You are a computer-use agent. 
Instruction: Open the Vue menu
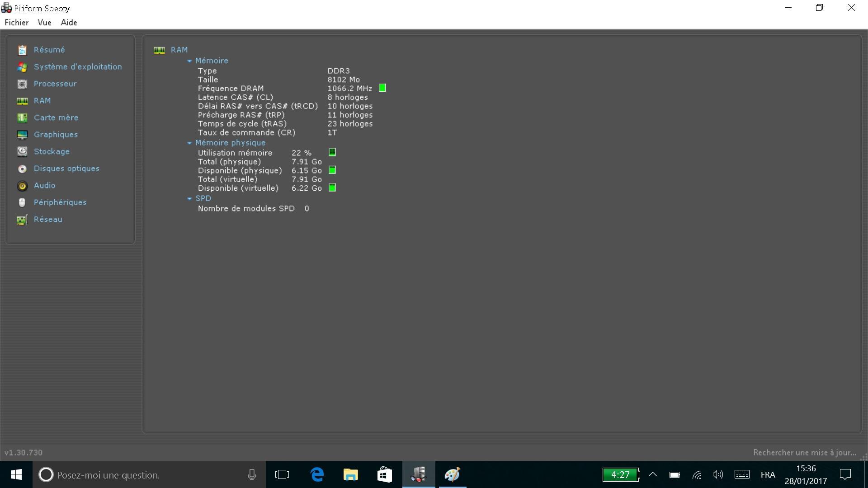point(44,23)
